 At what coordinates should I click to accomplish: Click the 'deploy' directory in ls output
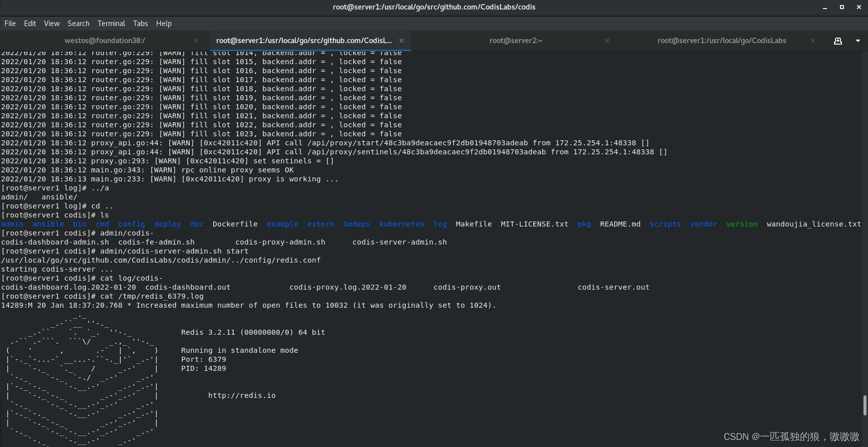point(168,224)
